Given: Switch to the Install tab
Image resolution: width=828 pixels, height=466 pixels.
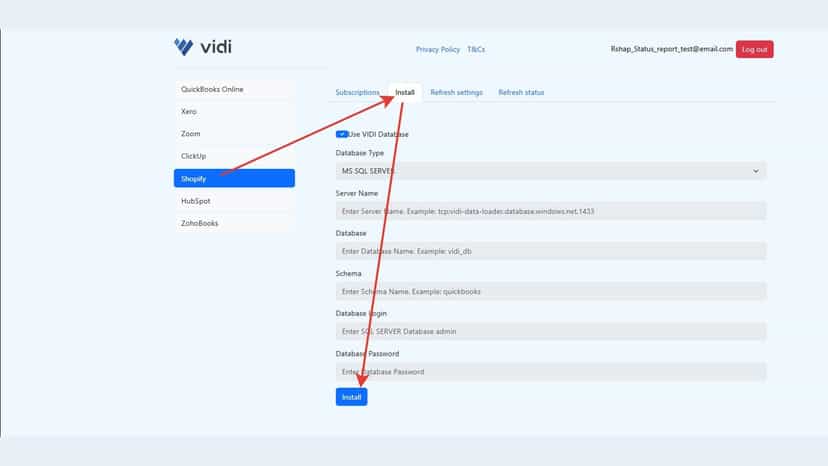Looking at the screenshot, I should click(x=405, y=92).
